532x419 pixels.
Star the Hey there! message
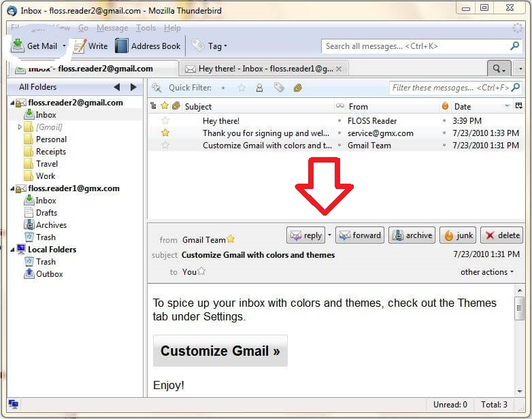[x=165, y=120]
